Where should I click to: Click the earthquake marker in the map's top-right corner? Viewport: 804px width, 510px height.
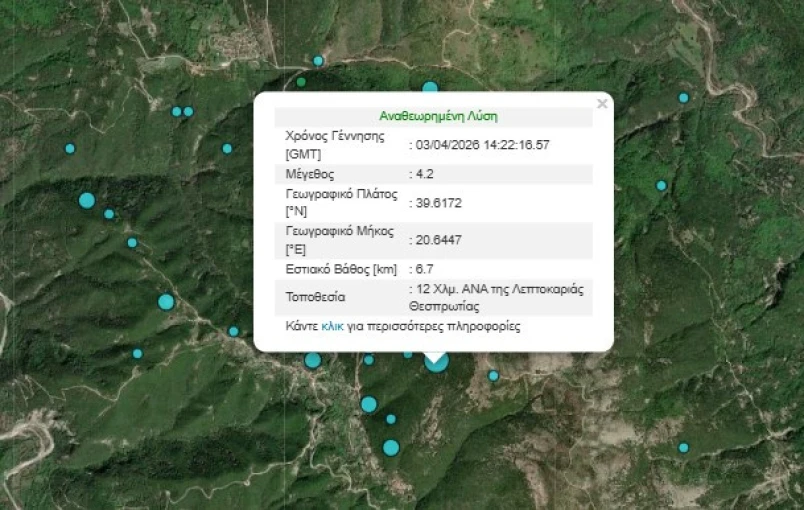tap(684, 98)
